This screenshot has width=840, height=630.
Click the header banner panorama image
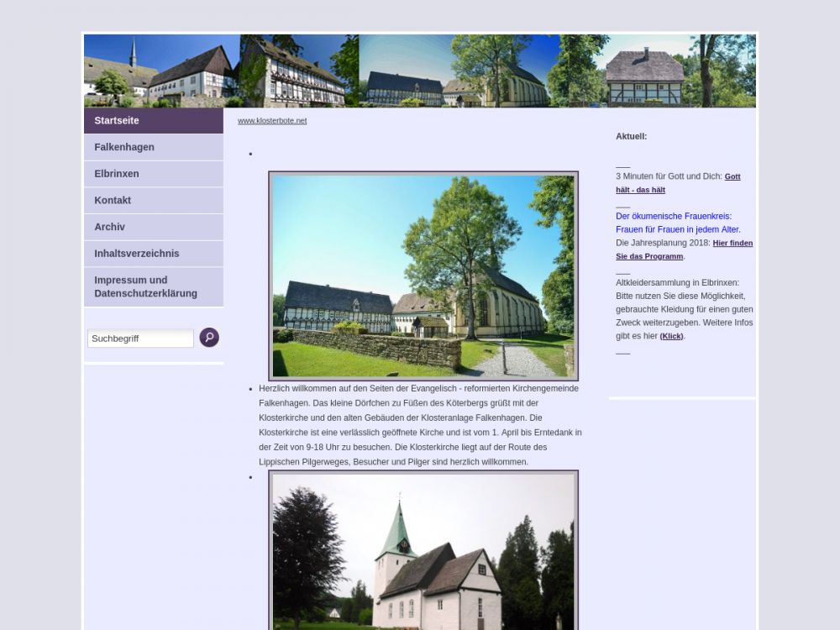tap(420, 71)
